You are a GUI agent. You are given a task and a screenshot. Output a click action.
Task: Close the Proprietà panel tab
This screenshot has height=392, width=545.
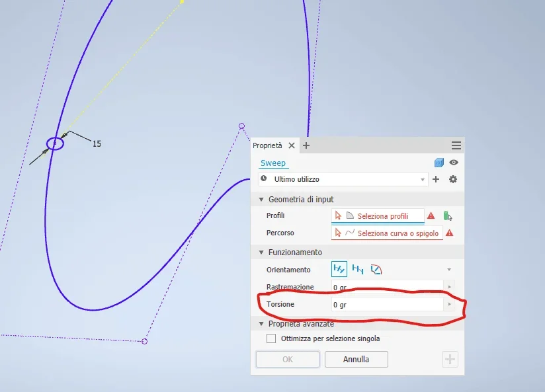point(292,145)
